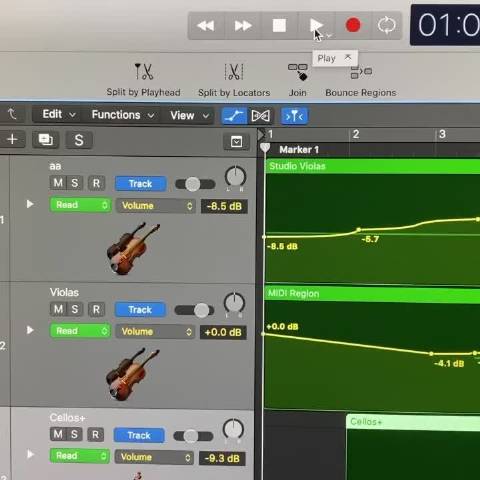Open the aa track Read automation mode dropdown
Screen dimensions: 480x480
tap(80, 205)
